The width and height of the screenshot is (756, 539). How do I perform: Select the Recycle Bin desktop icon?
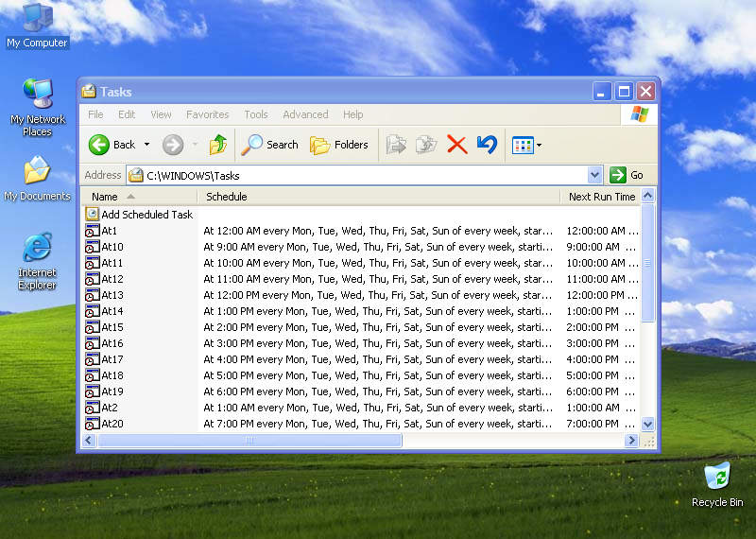717,484
